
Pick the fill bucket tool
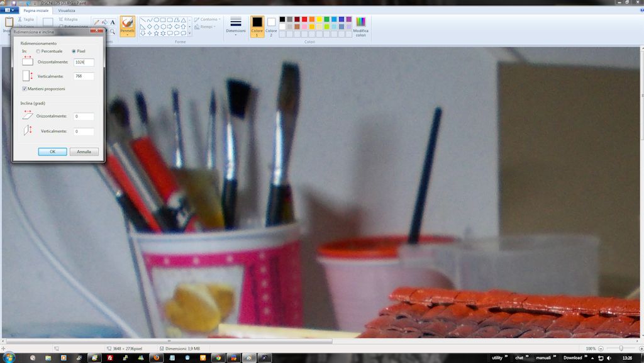(x=104, y=22)
